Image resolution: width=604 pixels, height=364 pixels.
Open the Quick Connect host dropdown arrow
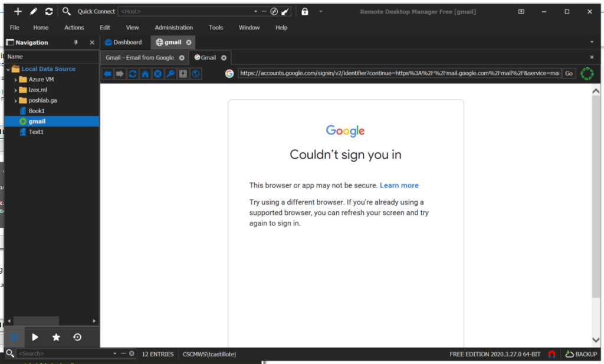254,11
